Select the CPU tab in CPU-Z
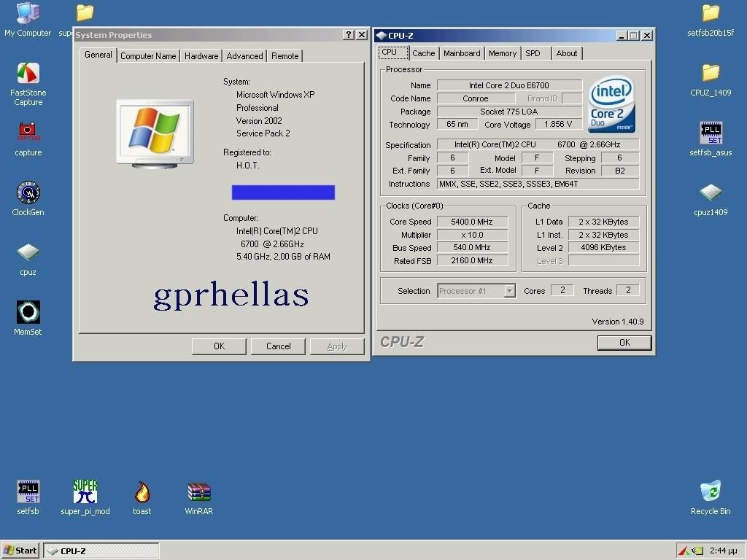Image resolution: width=747 pixels, height=560 pixels. point(393,52)
